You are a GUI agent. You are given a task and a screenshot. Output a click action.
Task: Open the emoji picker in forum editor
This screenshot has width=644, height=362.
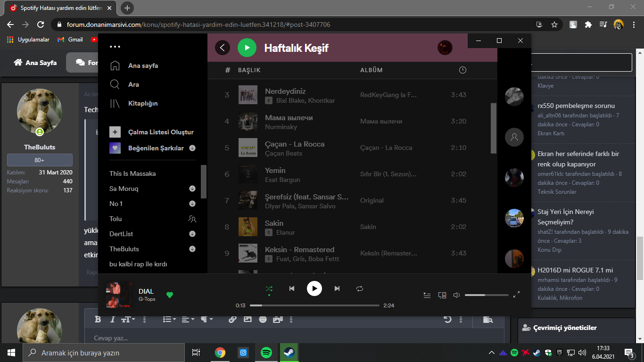(263, 320)
